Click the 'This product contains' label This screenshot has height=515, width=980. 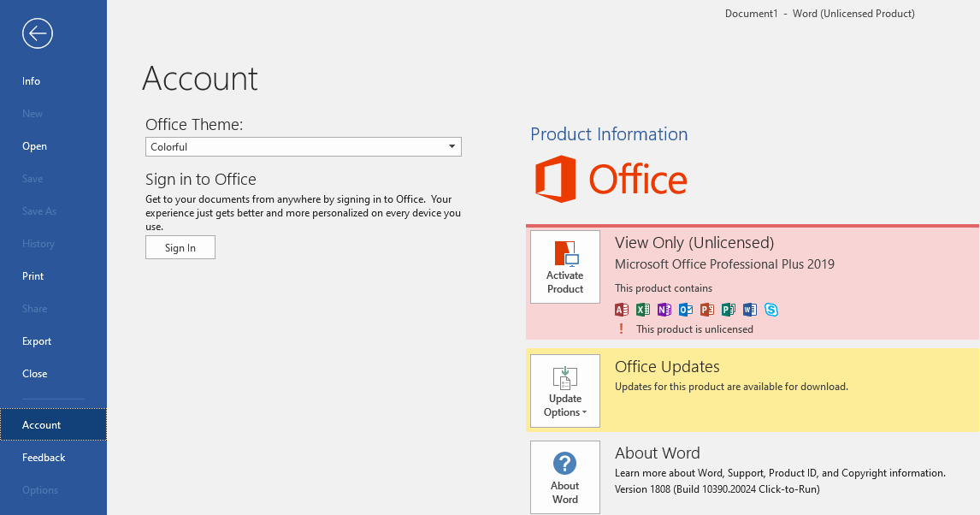click(x=663, y=288)
